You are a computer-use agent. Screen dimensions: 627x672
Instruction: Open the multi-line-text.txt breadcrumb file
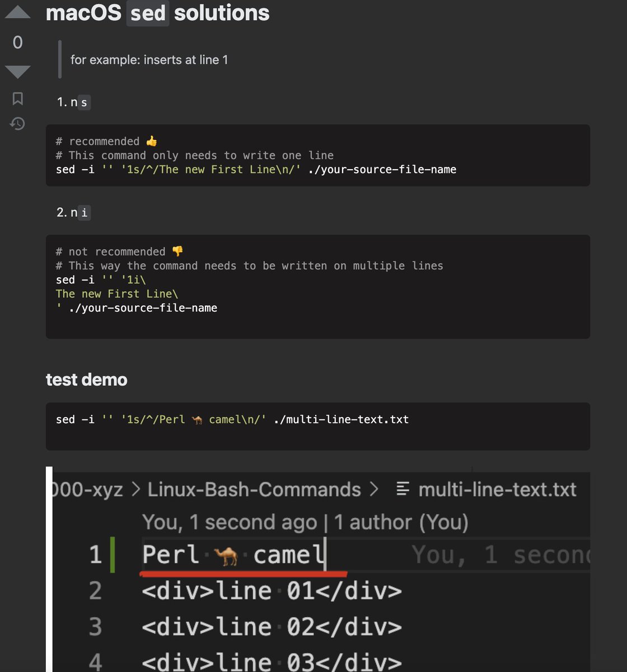tap(497, 489)
